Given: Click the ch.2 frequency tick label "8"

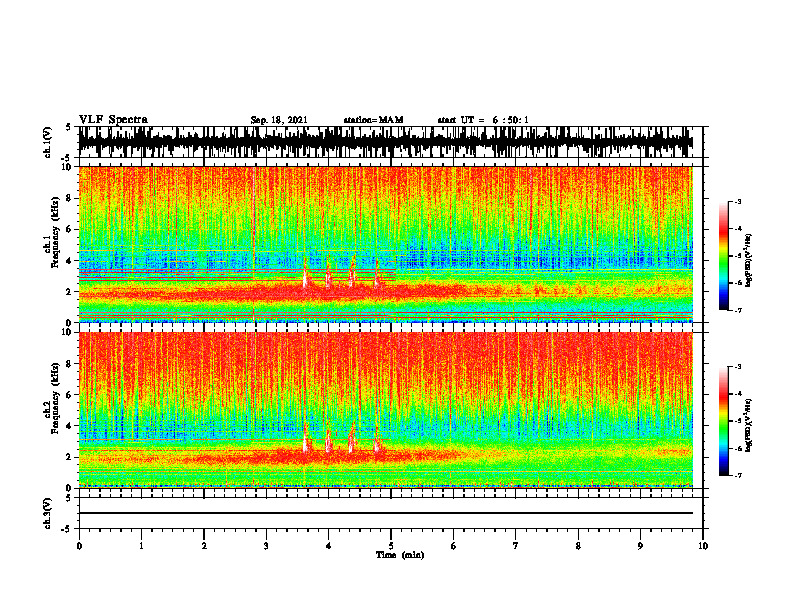Looking at the screenshot, I should point(70,364).
